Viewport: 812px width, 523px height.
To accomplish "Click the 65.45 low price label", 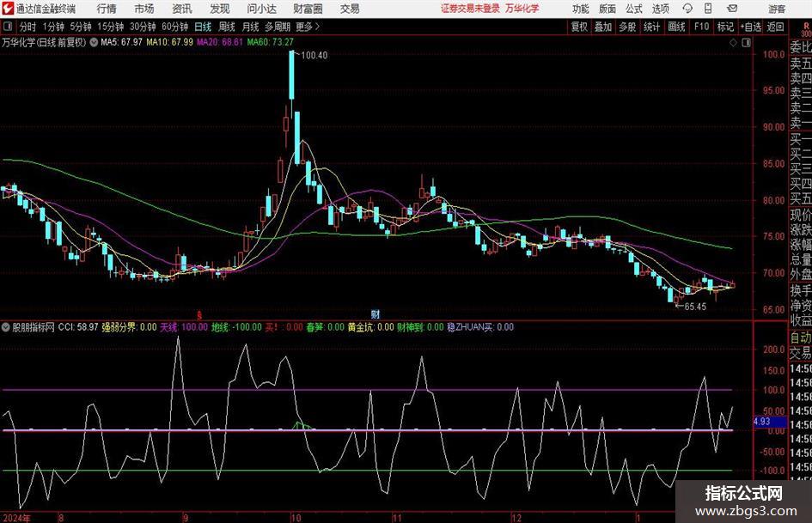I will click(x=695, y=307).
